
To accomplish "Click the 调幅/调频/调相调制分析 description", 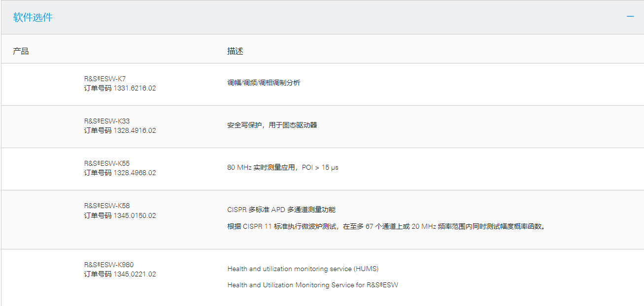I will click(264, 83).
